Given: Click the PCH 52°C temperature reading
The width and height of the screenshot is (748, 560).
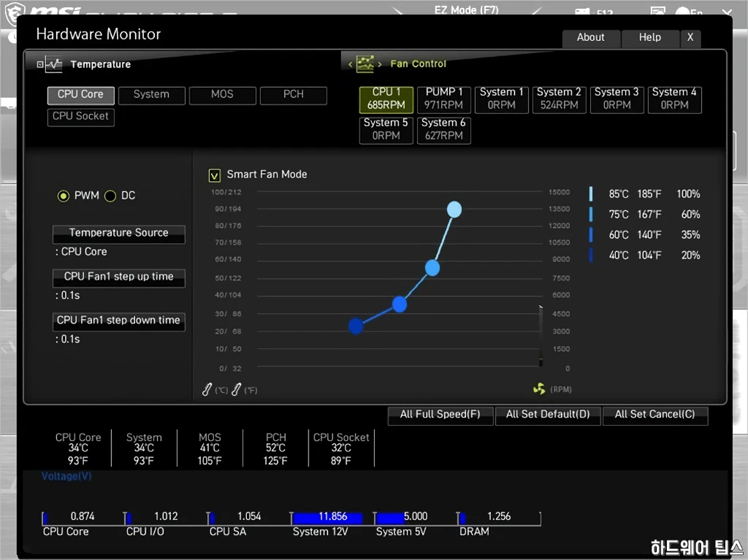Looking at the screenshot, I should [x=275, y=449].
